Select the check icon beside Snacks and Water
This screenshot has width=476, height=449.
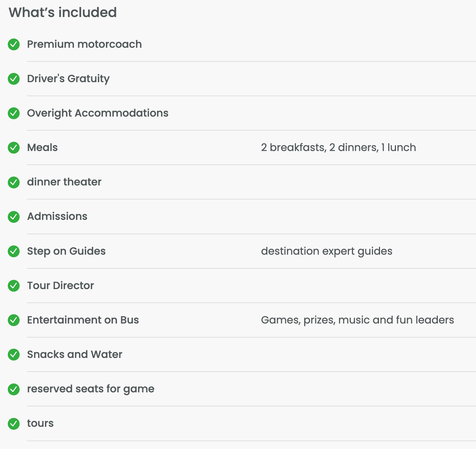pos(14,355)
